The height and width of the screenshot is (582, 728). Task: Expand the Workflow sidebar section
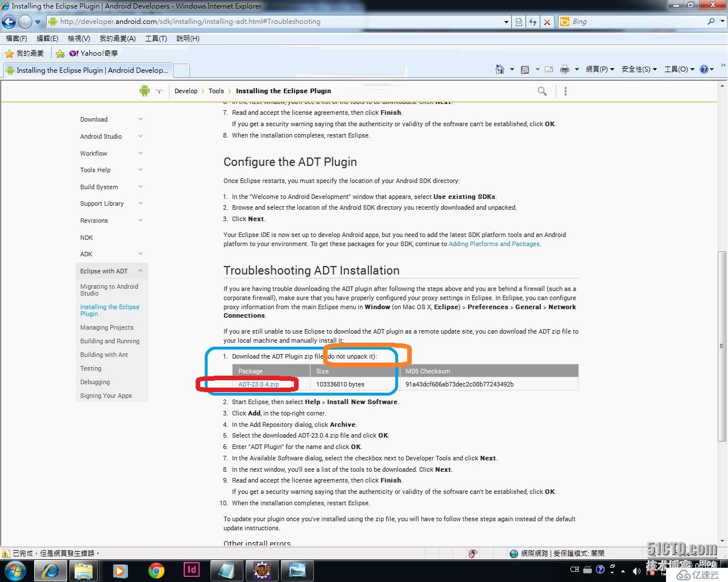[x=140, y=153]
